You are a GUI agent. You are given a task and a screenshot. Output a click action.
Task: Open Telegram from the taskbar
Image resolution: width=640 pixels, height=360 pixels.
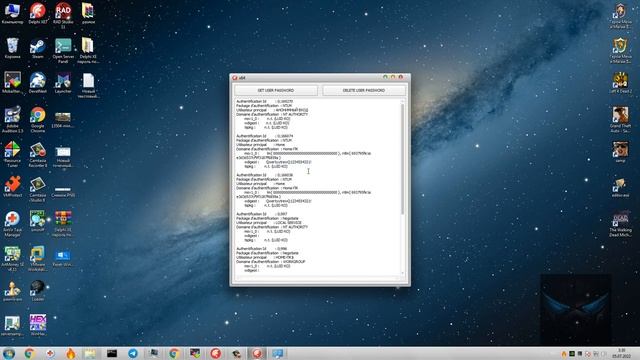(133, 353)
